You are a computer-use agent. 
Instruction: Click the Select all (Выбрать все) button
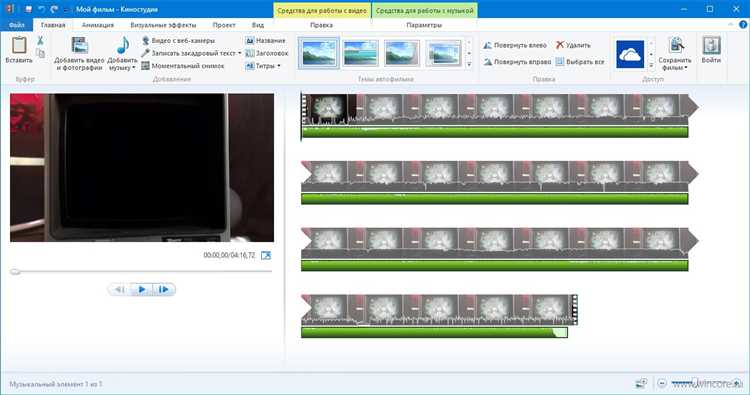click(x=580, y=62)
